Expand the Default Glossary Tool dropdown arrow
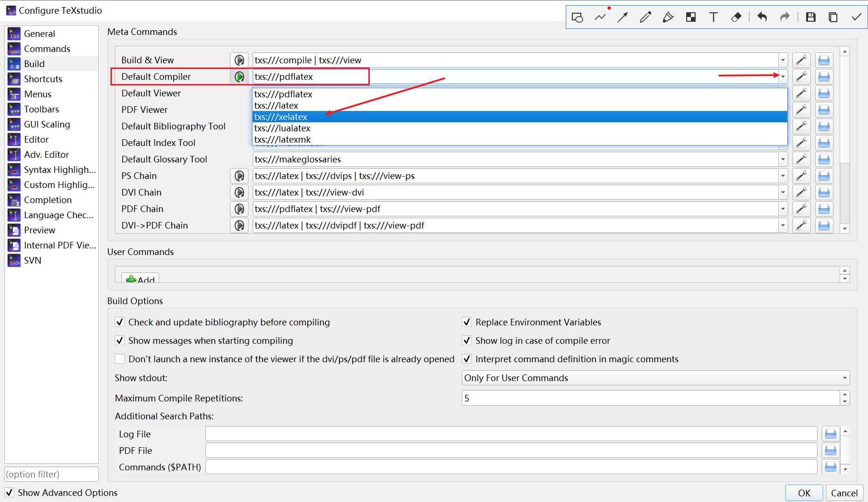This screenshot has width=868, height=502. 783,159
